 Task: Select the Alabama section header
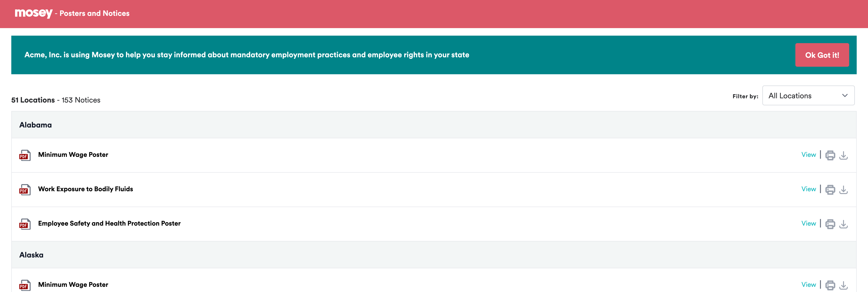434,125
